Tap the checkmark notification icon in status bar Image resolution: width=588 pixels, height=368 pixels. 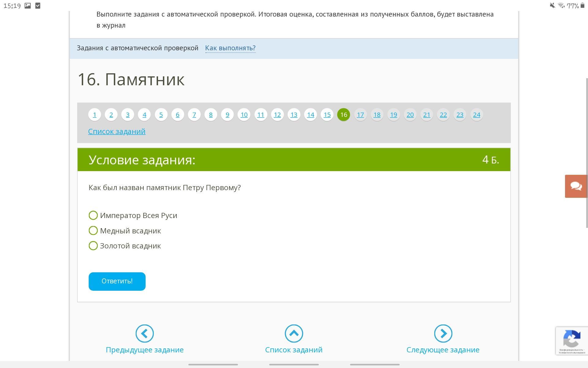(38, 6)
